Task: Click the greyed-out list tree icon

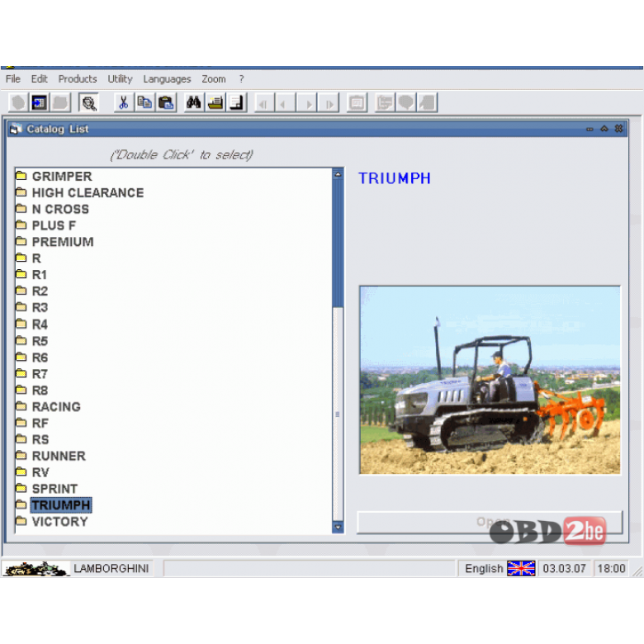Action: click(x=385, y=102)
